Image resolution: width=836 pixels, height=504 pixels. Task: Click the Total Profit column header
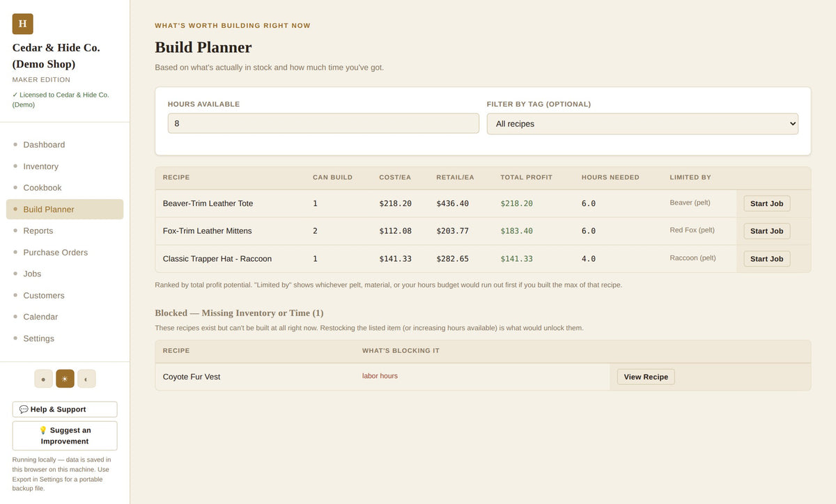click(x=526, y=178)
